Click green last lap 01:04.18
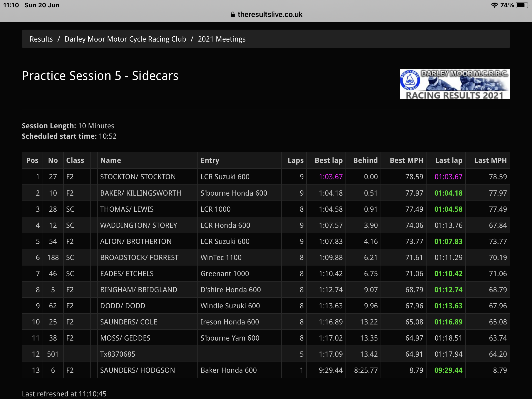The height and width of the screenshot is (399, 532). pyautogui.click(x=448, y=193)
